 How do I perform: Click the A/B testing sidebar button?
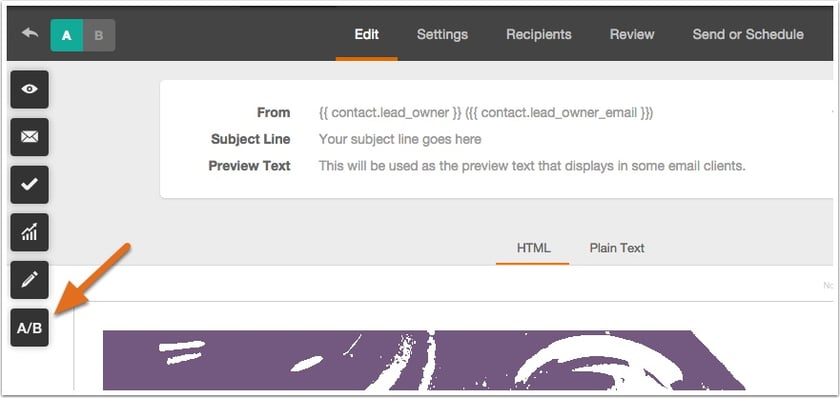point(29,328)
